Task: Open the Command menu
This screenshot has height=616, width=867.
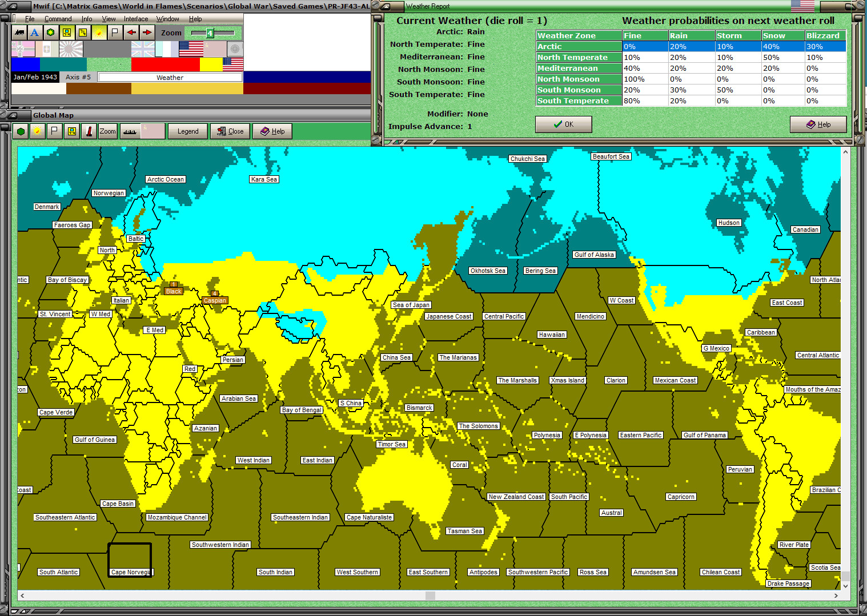Action: tap(58, 19)
